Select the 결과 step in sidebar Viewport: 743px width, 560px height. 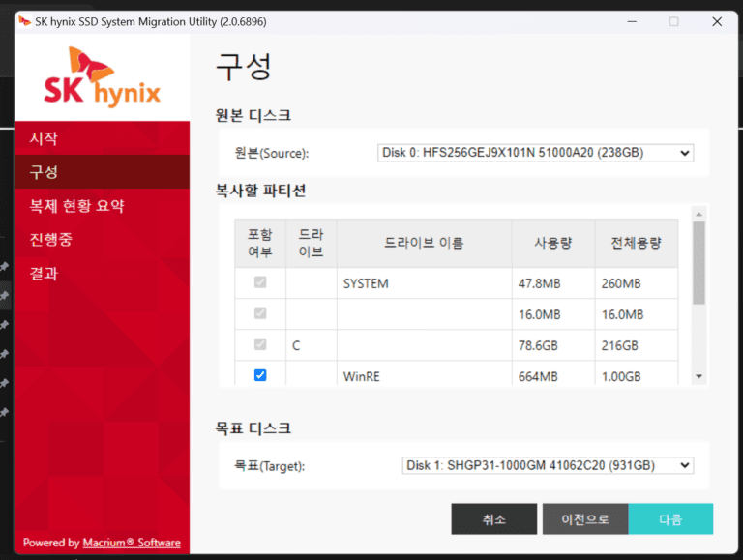pyautogui.click(x=102, y=273)
